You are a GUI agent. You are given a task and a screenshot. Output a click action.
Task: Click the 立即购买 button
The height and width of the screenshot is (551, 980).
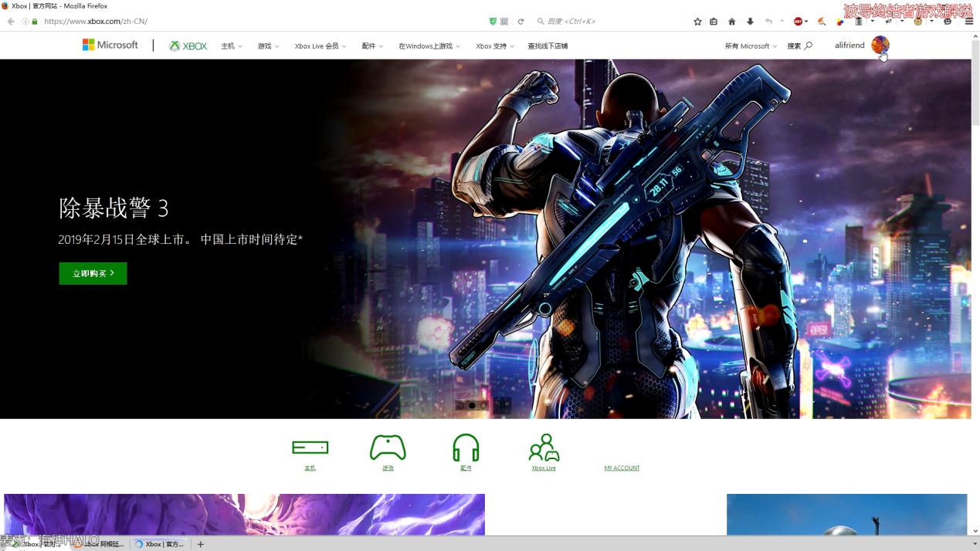(x=92, y=273)
